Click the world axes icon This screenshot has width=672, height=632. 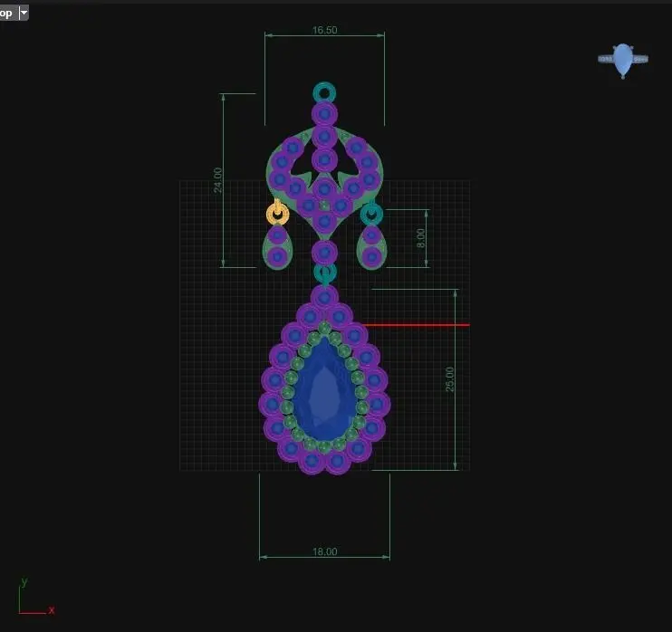(x=36, y=597)
